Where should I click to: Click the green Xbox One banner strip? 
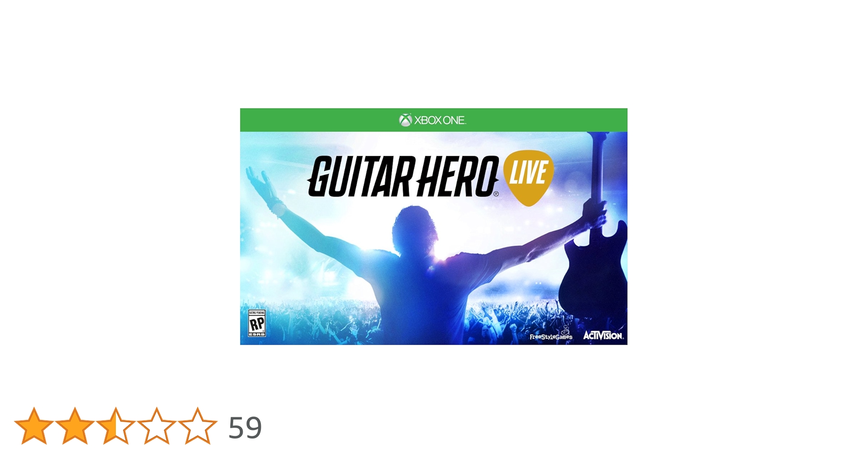(434, 120)
